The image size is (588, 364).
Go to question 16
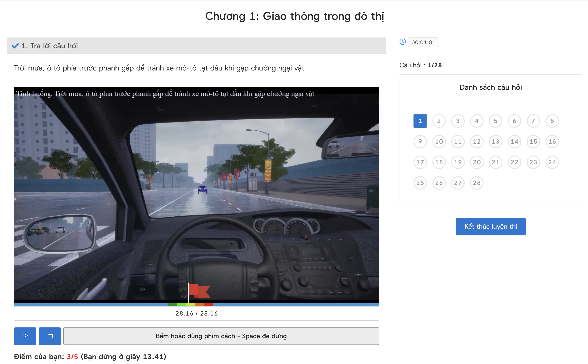pos(552,142)
